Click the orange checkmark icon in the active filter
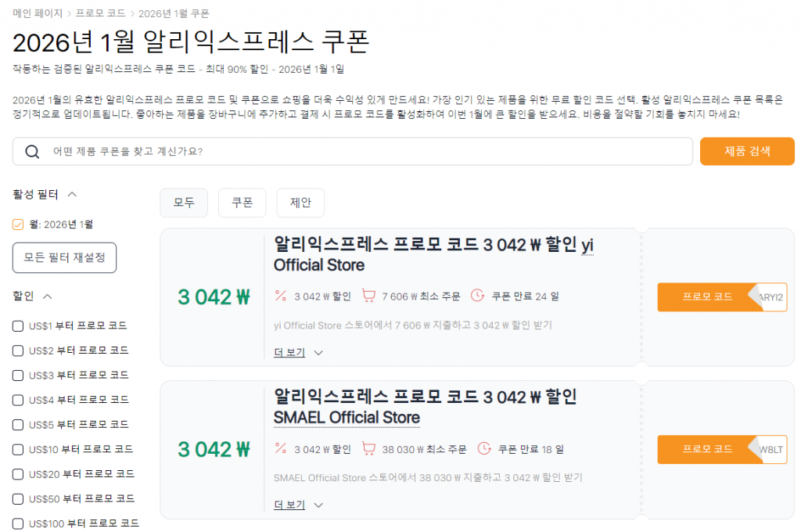Viewport: 801px width, 532px height. (x=17, y=224)
